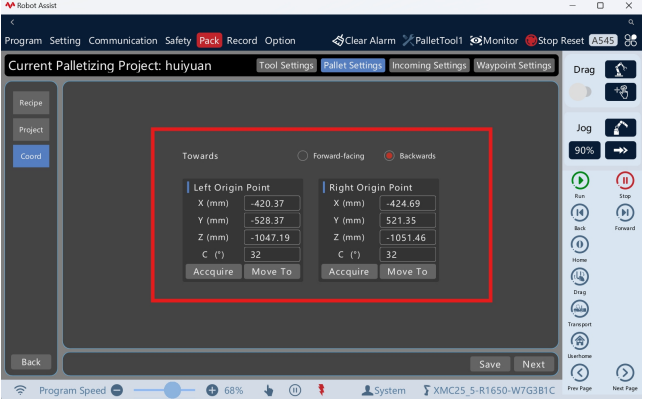The width and height of the screenshot is (646, 400).
Task: Click the Next button
Action: (534, 365)
